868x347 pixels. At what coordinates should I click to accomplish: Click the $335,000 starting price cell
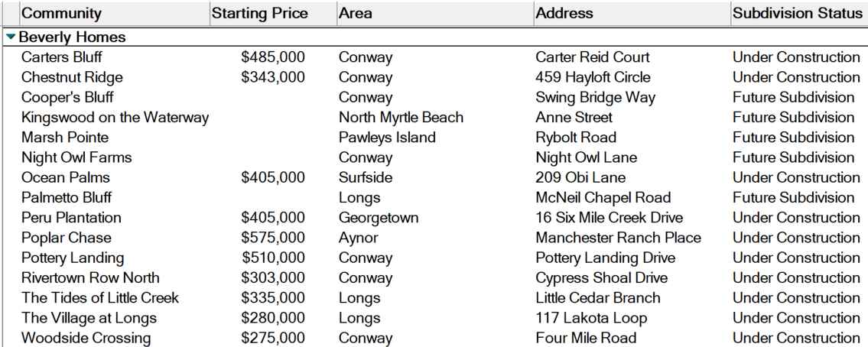pos(273,298)
